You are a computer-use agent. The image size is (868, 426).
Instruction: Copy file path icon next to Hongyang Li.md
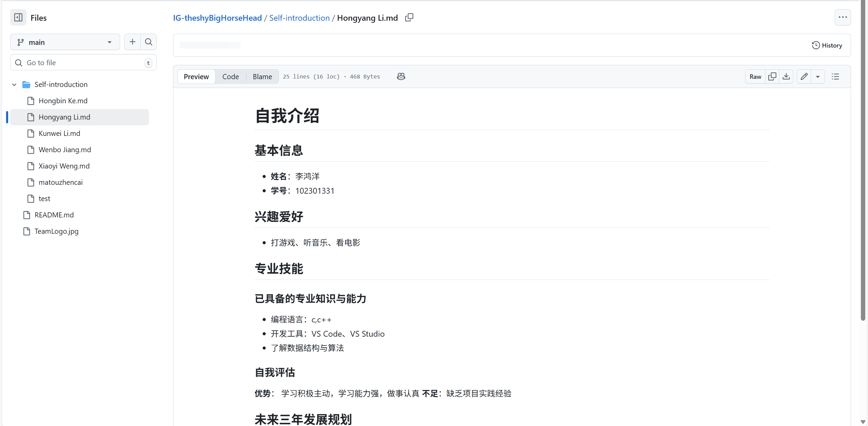coord(409,17)
